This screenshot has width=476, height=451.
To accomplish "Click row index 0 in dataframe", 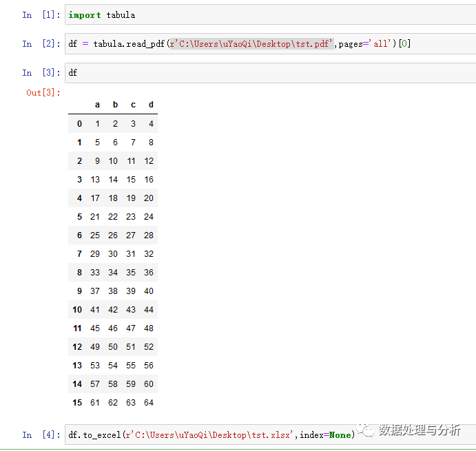I will pyautogui.click(x=79, y=124).
